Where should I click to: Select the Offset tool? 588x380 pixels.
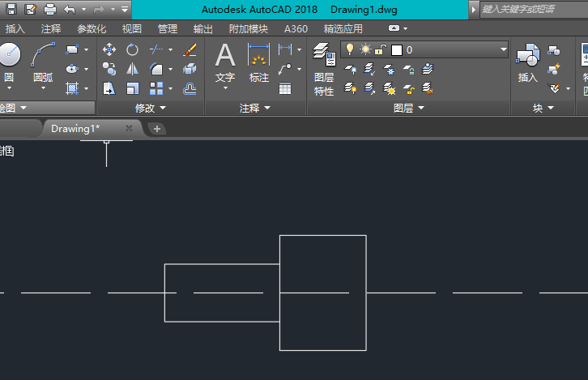point(190,89)
